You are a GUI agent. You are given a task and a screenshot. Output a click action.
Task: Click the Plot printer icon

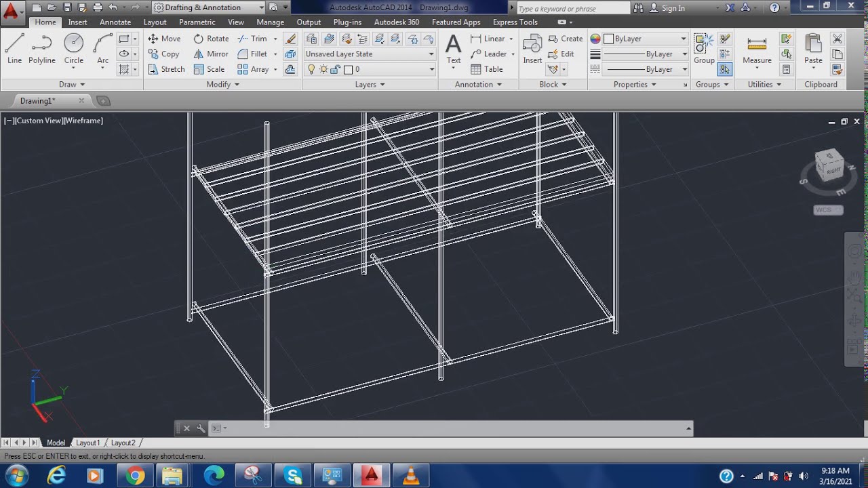click(98, 7)
